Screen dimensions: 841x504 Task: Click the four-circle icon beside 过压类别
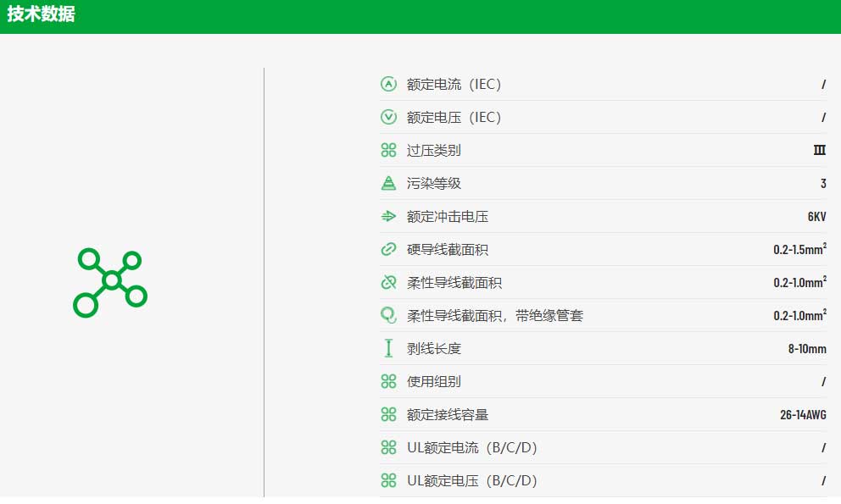coord(388,150)
